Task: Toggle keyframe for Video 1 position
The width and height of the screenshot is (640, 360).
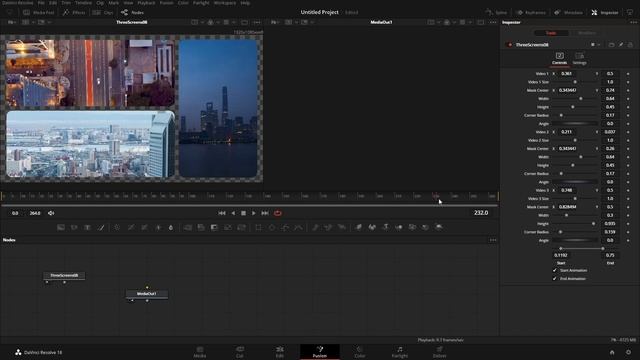Action: coord(628,74)
